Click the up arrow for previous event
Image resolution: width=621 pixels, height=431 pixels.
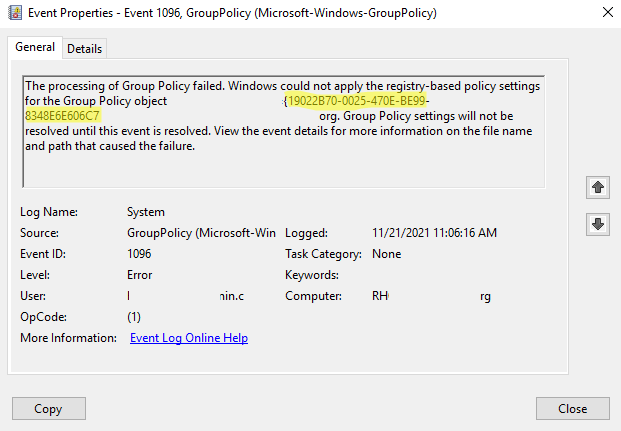pos(598,187)
